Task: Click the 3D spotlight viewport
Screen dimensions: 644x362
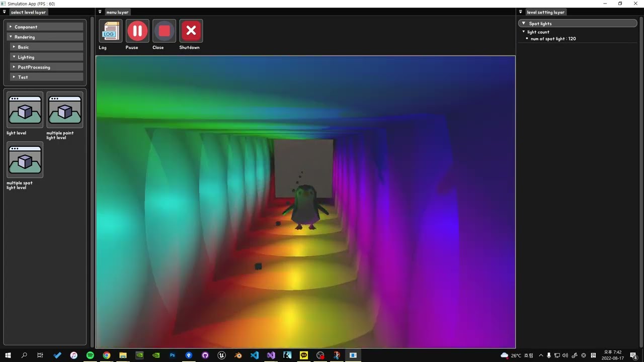Action: [305, 202]
